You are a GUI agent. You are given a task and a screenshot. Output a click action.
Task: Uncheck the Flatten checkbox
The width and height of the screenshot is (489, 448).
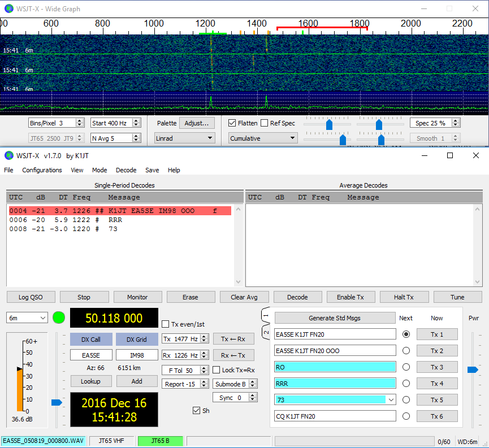(232, 123)
